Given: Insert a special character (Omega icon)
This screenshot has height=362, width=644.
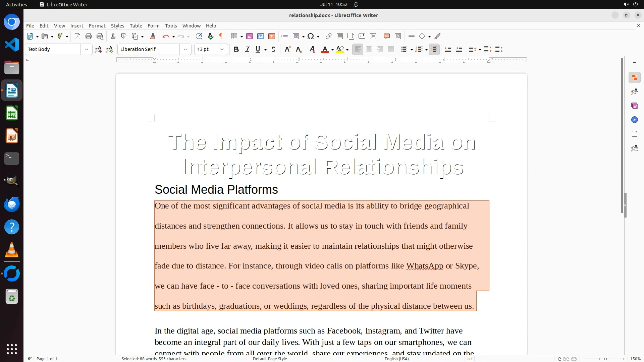Looking at the screenshot, I should [311, 36].
